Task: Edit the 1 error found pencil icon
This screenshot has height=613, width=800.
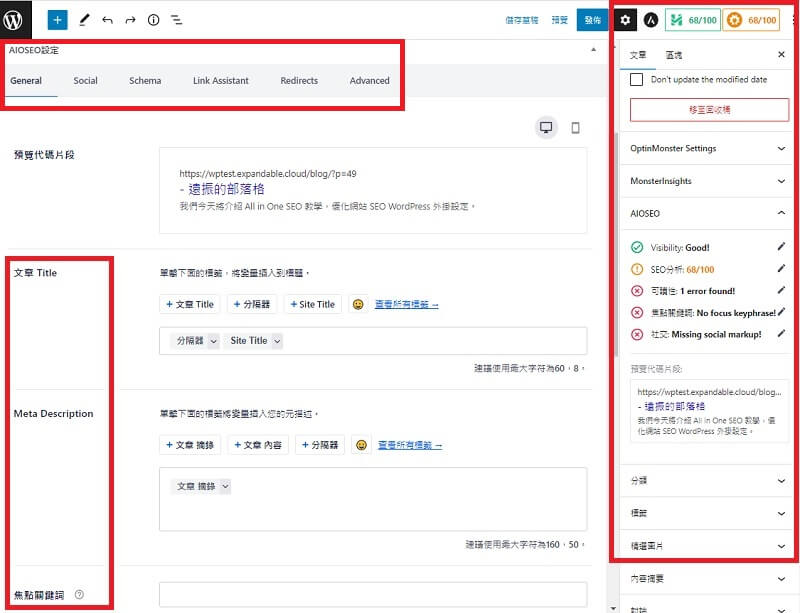Action: tap(781, 290)
